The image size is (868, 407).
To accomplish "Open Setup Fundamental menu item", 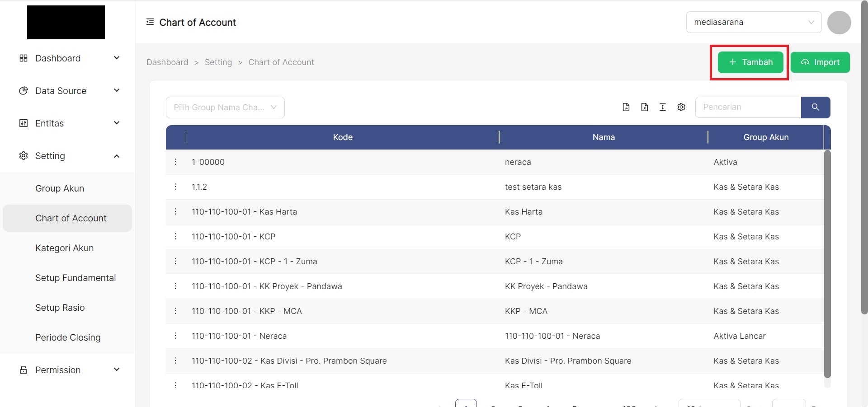I will (x=75, y=278).
